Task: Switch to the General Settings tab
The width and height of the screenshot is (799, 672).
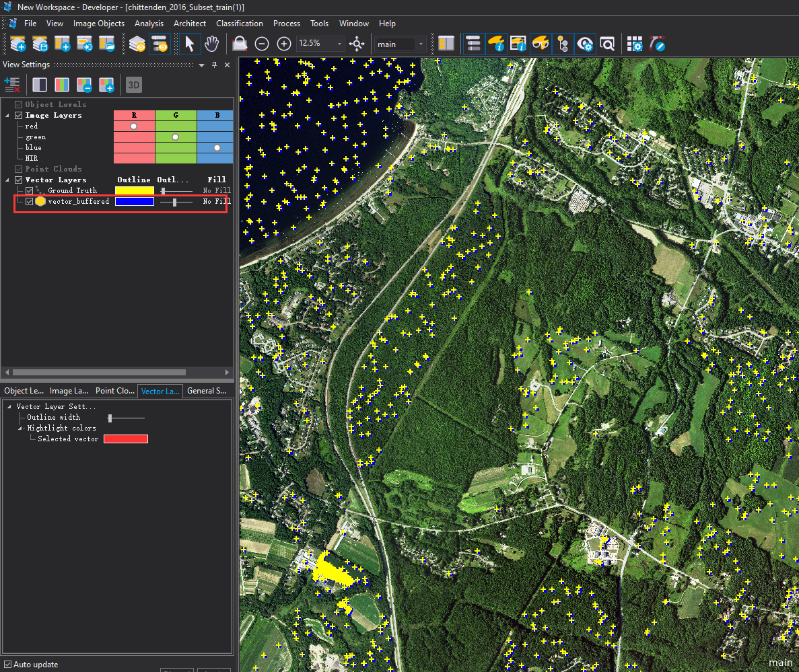Action: point(206,391)
